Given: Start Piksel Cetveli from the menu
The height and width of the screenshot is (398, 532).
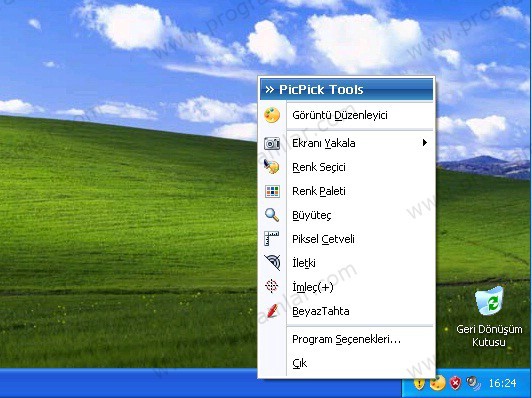Looking at the screenshot, I should [x=347, y=239].
